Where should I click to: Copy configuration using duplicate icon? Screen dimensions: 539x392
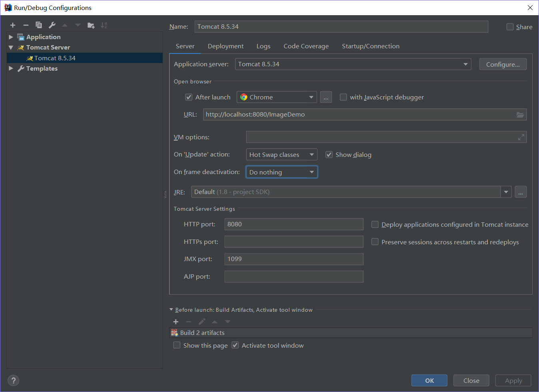(x=39, y=25)
